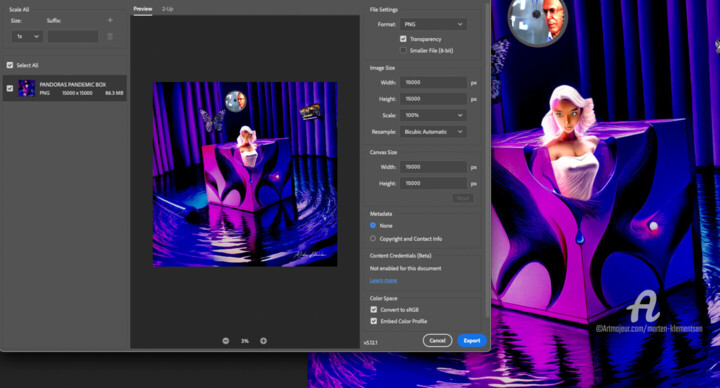The width and height of the screenshot is (720, 388).
Task: Click the Canvas Size Width field
Action: click(433, 167)
